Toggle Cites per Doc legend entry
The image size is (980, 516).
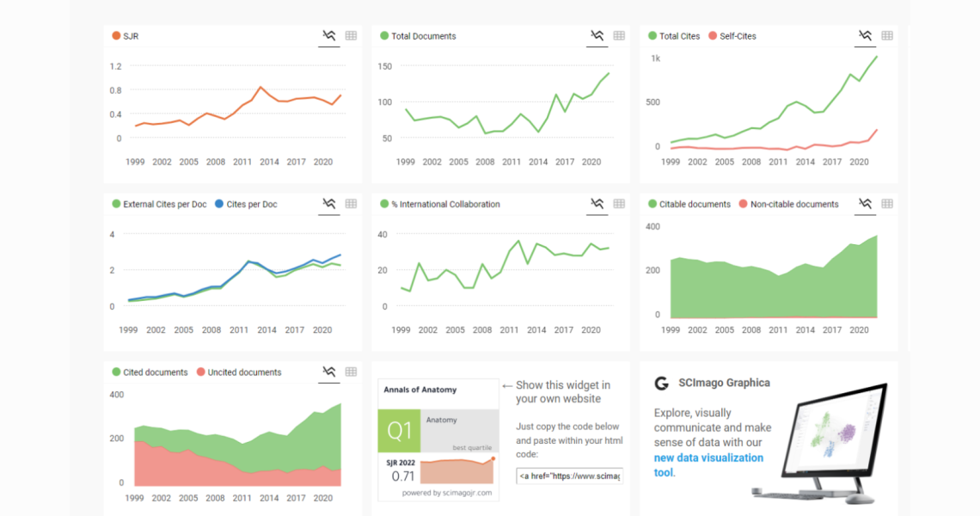[246, 204]
